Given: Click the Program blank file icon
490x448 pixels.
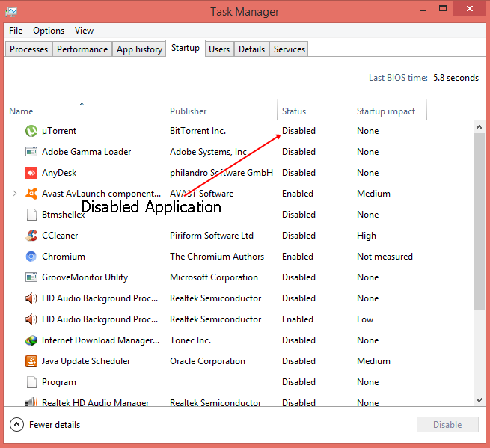Looking at the screenshot, I should pos(31,382).
